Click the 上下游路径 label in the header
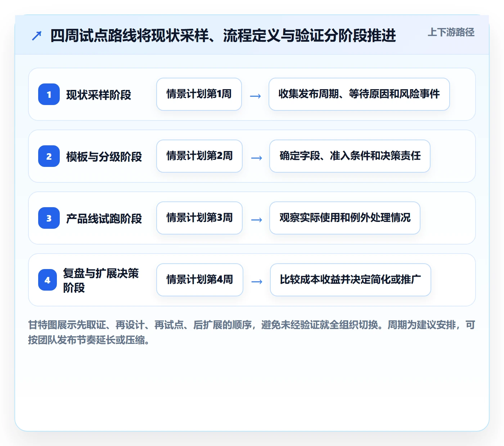Screen dimensions: 504x446 coord(451,32)
